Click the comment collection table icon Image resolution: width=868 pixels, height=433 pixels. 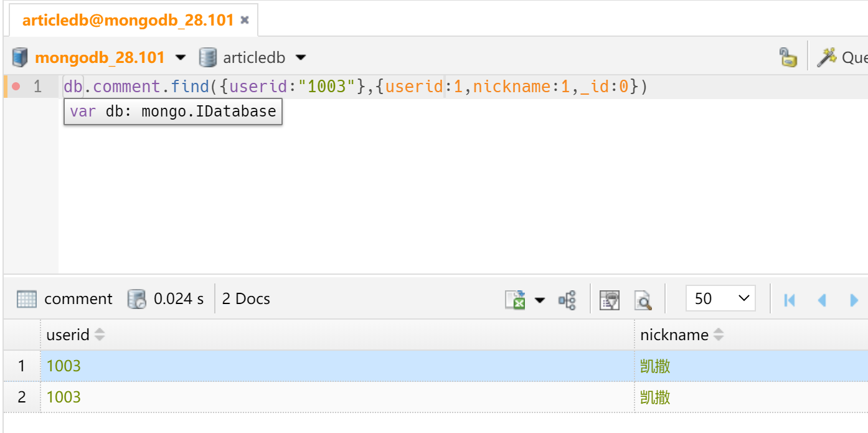(27, 299)
